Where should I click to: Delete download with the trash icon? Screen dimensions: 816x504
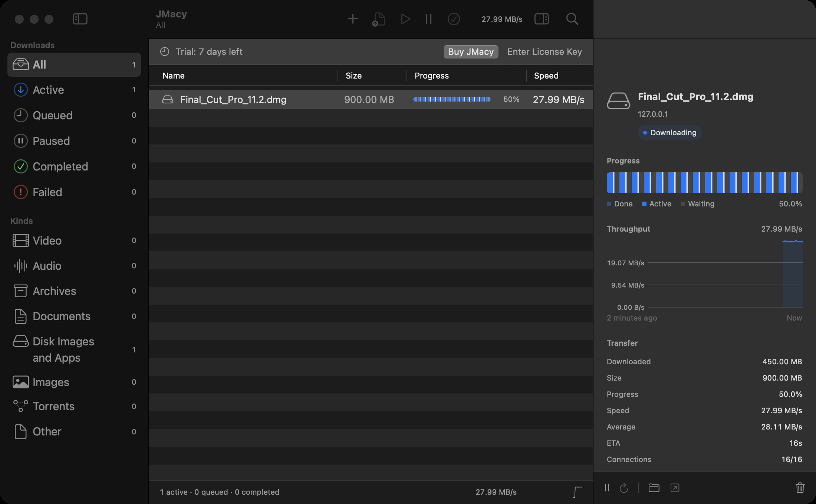click(x=800, y=488)
